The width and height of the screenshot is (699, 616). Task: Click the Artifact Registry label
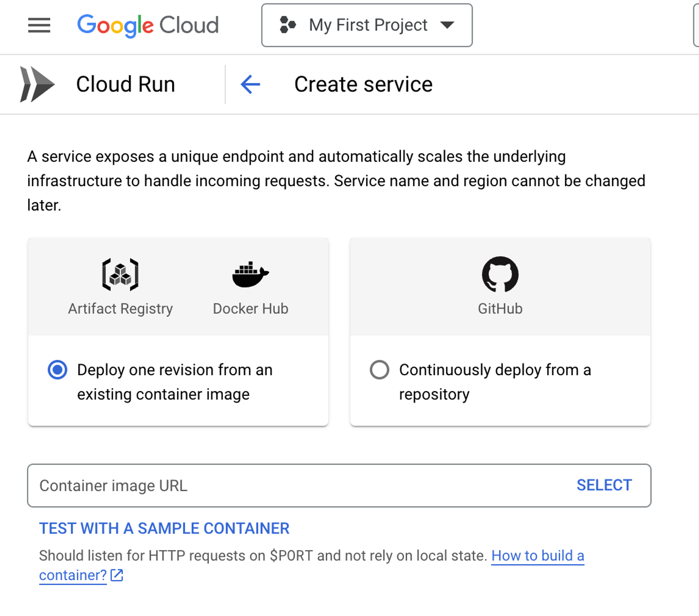pyautogui.click(x=120, y=309)
